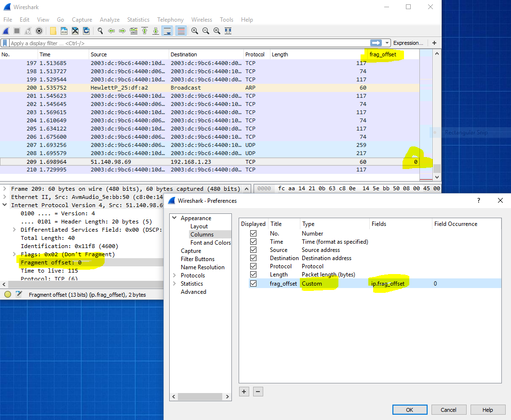Expand the Statistics preferences node
511x420 pixels.
tap(175, 284)
